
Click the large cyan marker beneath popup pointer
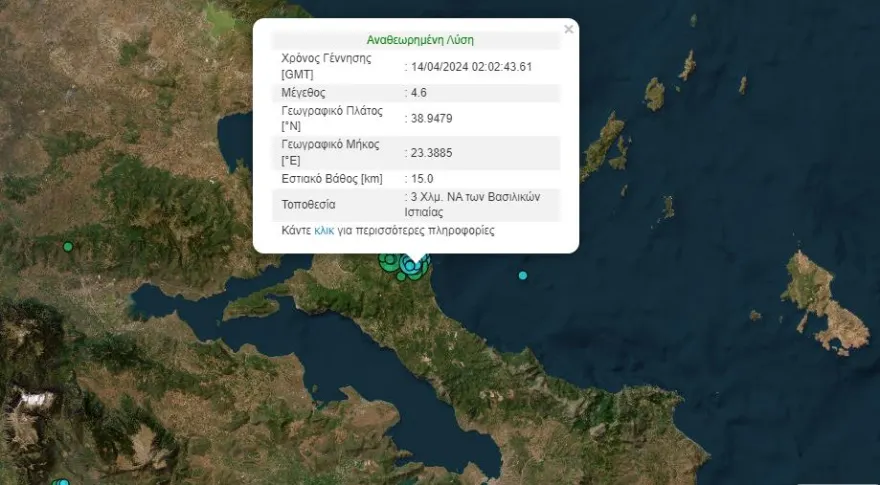[x=410, y=266]
